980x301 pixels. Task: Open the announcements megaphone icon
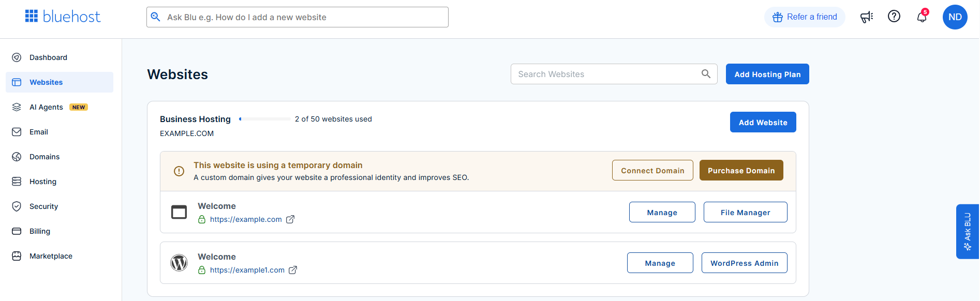(x=867, y=17)
